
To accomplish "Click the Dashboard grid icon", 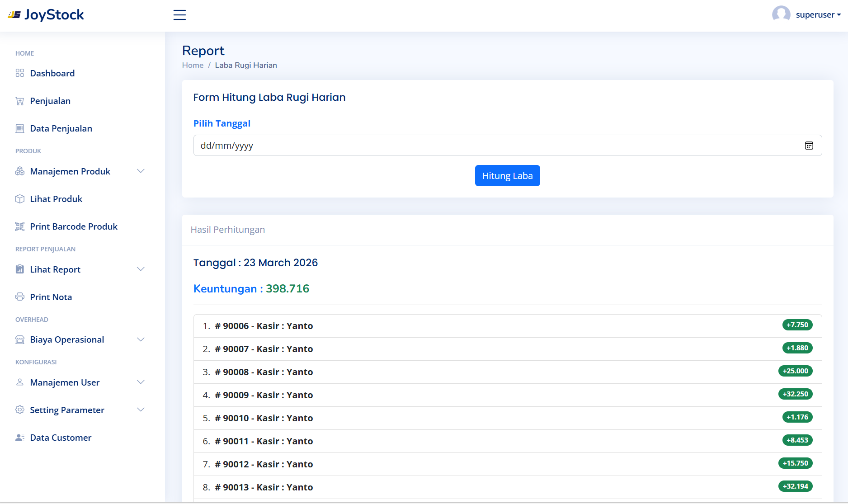I will 20,73.
